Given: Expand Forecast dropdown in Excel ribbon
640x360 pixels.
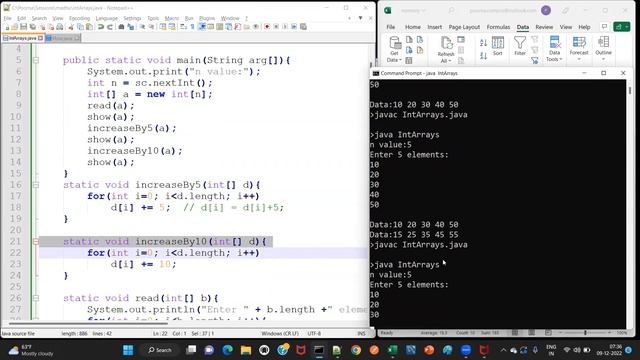Looking at the screenshot, I should [x=579, y=49].
